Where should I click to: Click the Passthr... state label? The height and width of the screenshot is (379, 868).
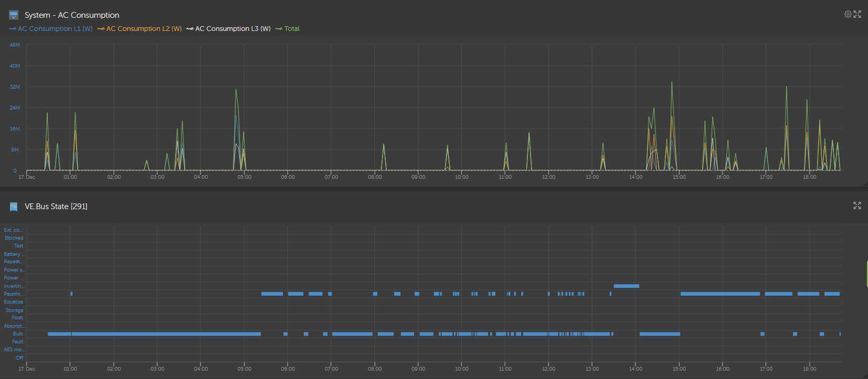pyautogui.click(x=14, y=294)
